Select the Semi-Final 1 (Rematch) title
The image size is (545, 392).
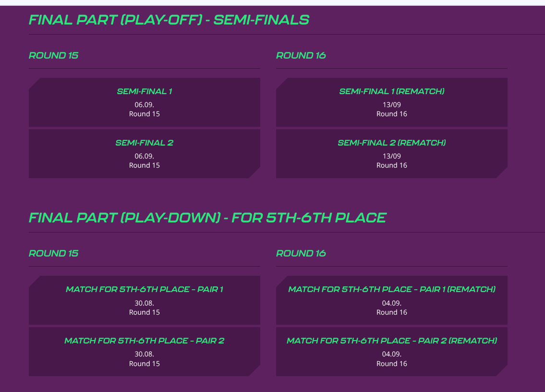(392, 91)
